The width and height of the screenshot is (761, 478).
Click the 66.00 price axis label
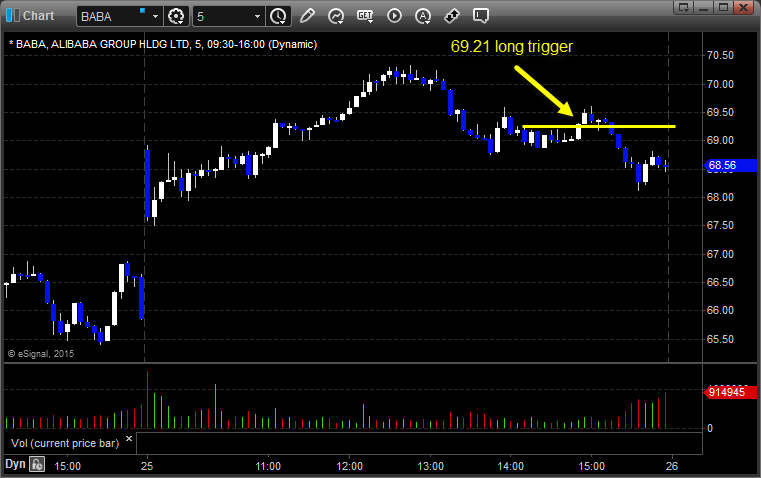(720, 310)
